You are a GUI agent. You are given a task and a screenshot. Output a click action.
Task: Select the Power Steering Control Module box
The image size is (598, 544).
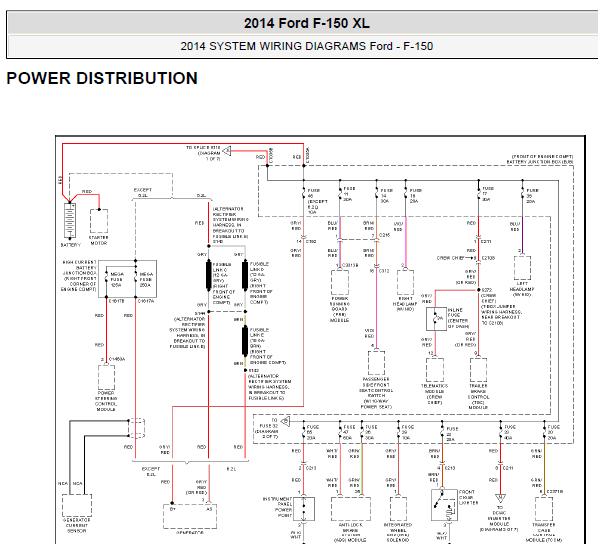(x=106, y=377)
